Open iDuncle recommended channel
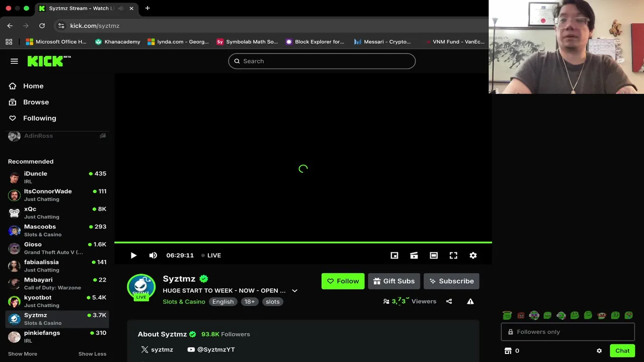This screenshot has height=362, width=644. coord(58,177)
